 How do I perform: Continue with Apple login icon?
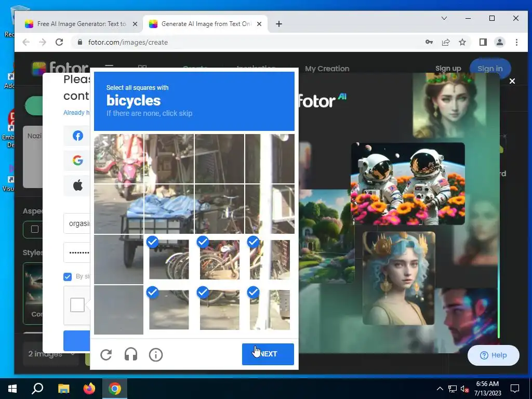pyautogui.click(x=78, y=185)
